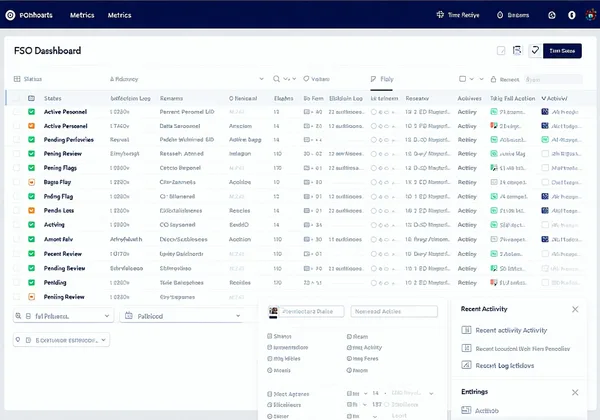This screenshot has height=420, width=600.
Task: Click the Nonesad Actiles input field
Action: pyautogui.click(x=394, y=311)
